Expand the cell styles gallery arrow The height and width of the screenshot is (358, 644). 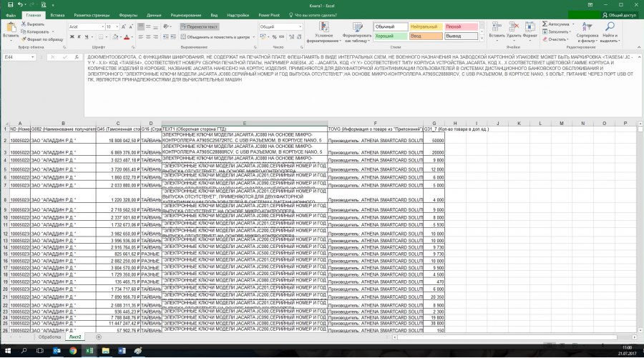(482, 39)
